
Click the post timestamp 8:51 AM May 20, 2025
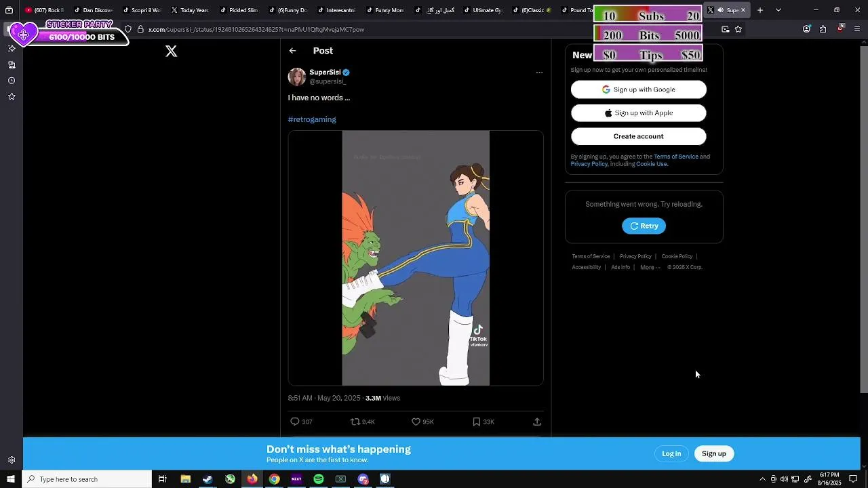point(324,398)
